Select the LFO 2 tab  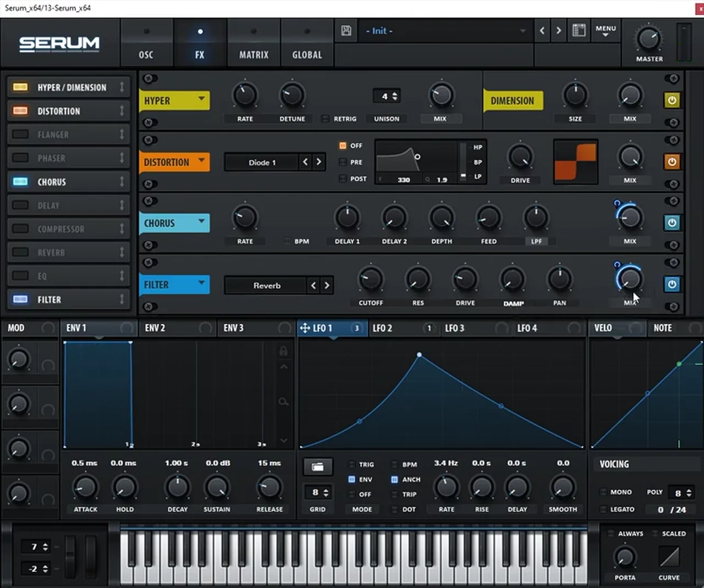pyautogui.click(x=403, y=328)
